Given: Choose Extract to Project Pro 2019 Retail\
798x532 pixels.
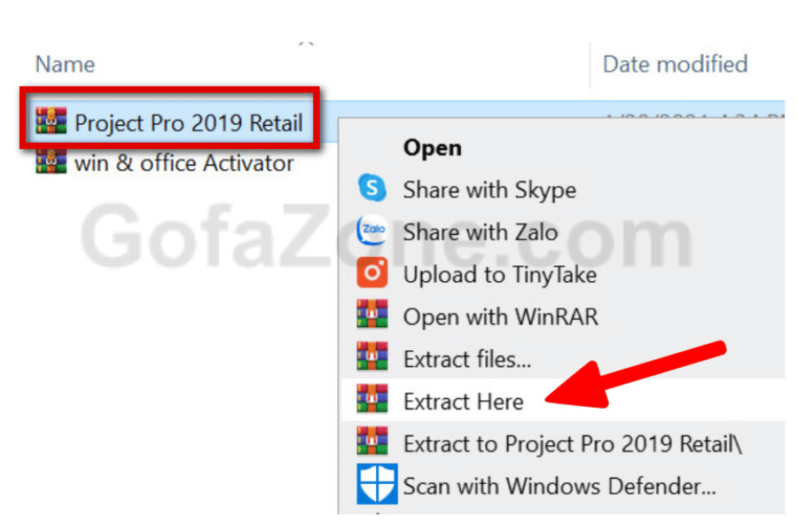Looking at the screenshot, I should [573, 444].
